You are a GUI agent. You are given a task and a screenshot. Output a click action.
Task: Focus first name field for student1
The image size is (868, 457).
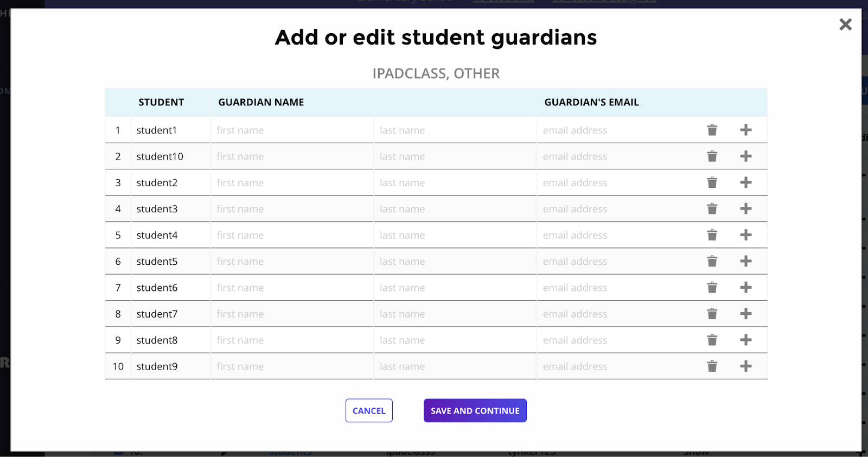point(292,130)
